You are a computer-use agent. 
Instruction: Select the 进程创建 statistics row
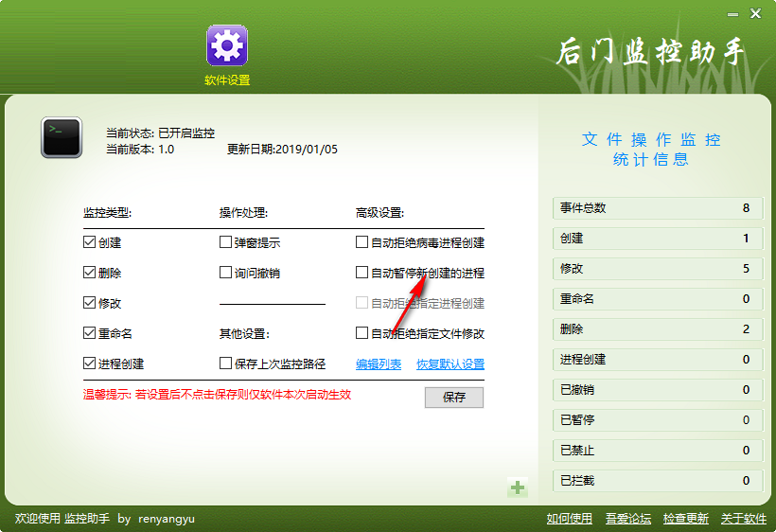(x=658, y=360)
